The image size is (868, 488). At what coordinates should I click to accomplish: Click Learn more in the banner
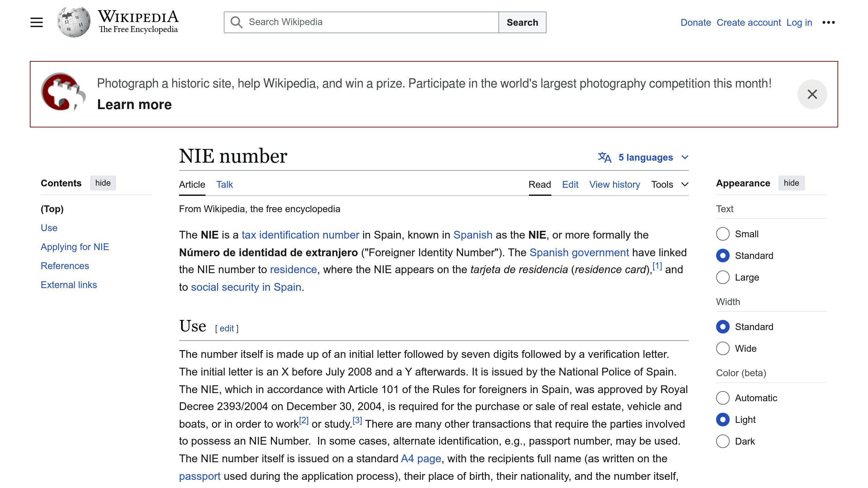[134, 104]
